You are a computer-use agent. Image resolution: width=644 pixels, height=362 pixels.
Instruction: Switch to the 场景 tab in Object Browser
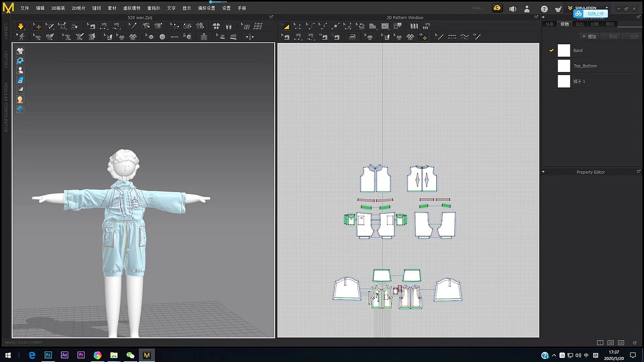click(x=549, y=24)
